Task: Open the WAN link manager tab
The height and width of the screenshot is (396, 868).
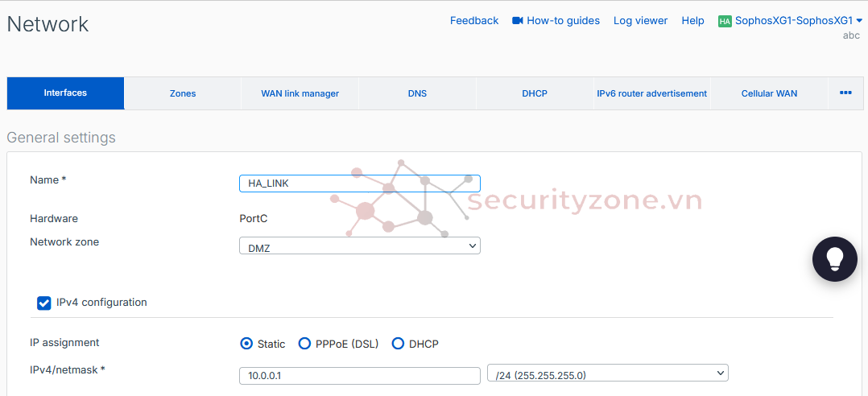Action: 300,93
